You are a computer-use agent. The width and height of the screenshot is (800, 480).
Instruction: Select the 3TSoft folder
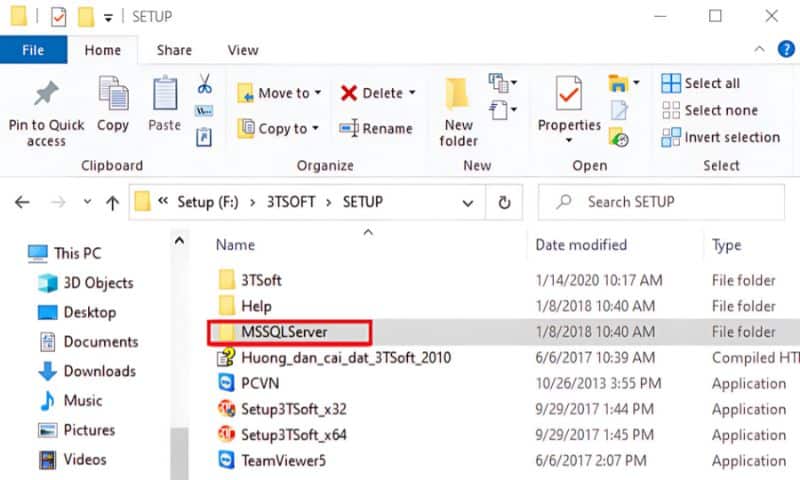(250, 280)
